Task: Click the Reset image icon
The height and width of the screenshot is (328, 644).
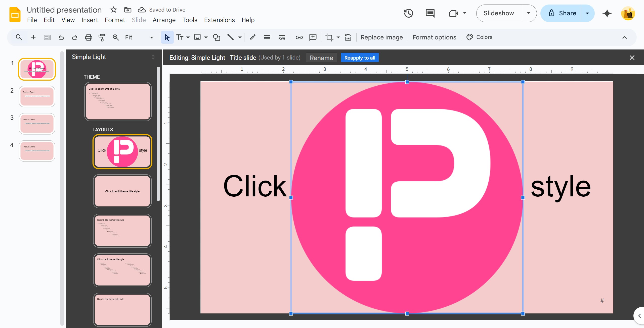Action: [348, 37]
